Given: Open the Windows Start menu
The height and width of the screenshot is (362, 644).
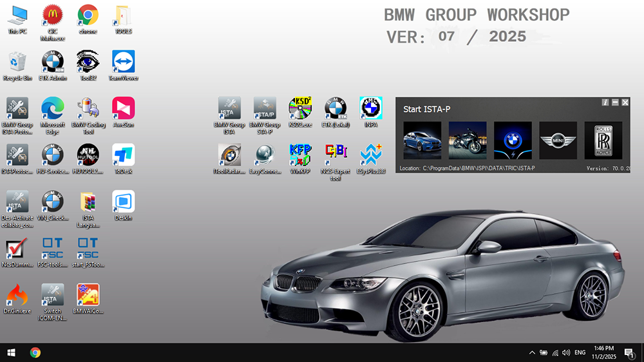Looking at the screenshot, I should (11, 352).
